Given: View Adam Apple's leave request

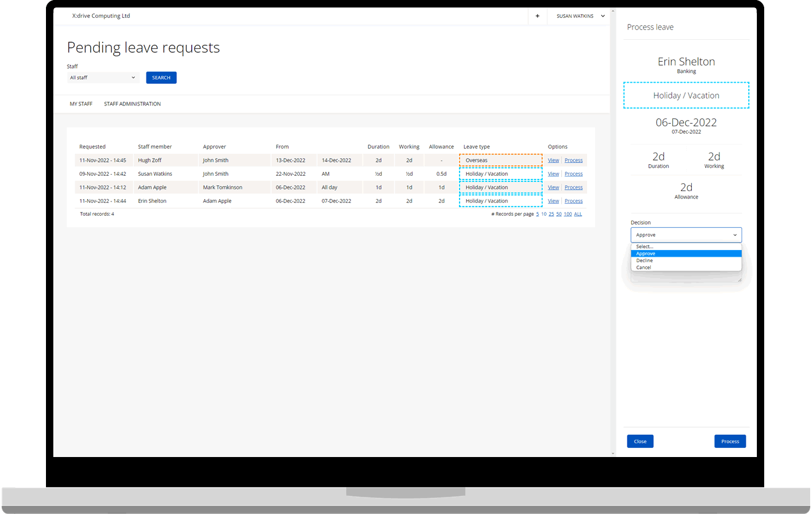Looking at the screenshot, I should (x=553, y=187).
